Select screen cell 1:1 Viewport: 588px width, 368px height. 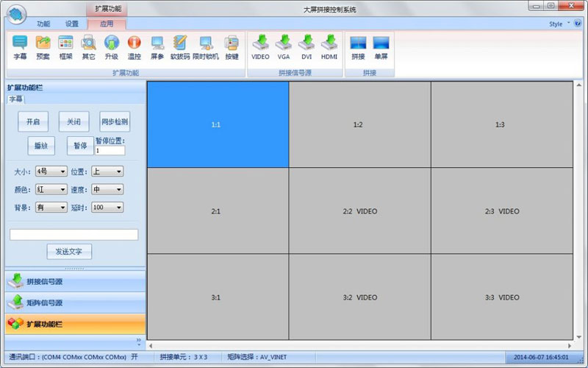pos(218,124)
